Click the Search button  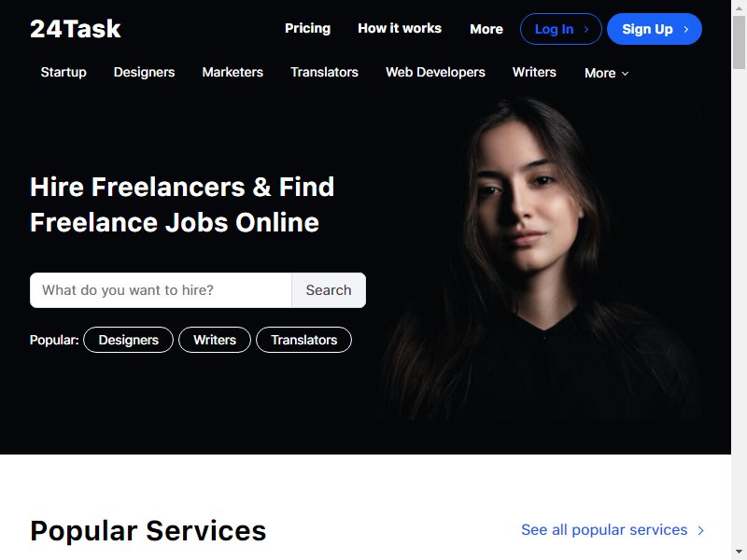tap(329, 290)
